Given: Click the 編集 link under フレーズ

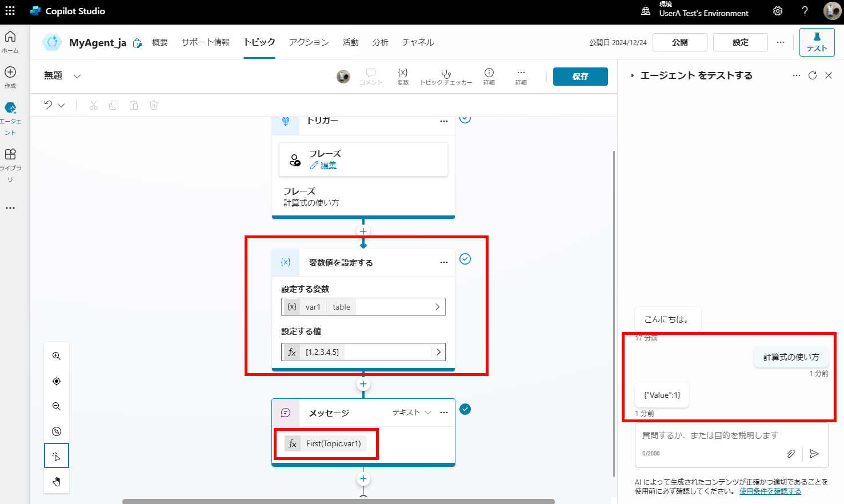Looking at the screenshot, I should [328, 165].
